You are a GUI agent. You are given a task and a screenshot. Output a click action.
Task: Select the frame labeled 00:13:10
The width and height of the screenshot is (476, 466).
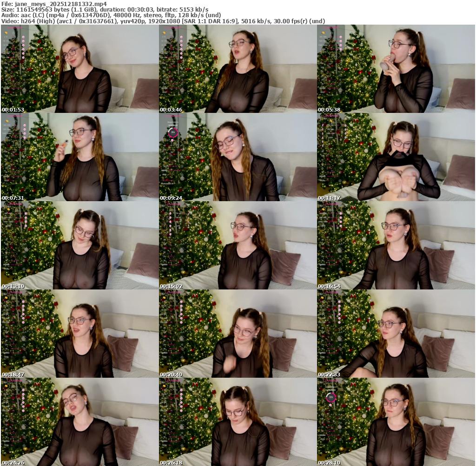point(79,245)
